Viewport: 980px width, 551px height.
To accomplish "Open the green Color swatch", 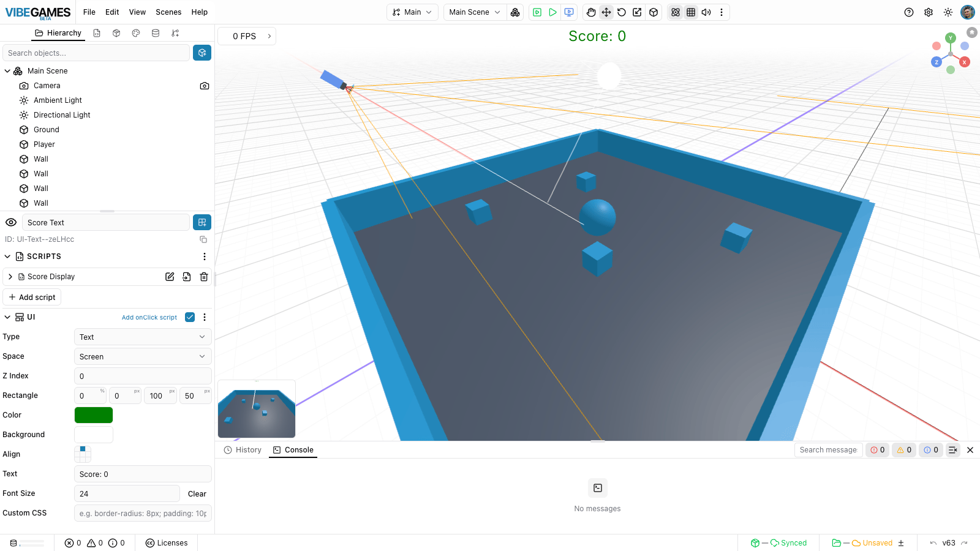I will (x=94, y=415).
